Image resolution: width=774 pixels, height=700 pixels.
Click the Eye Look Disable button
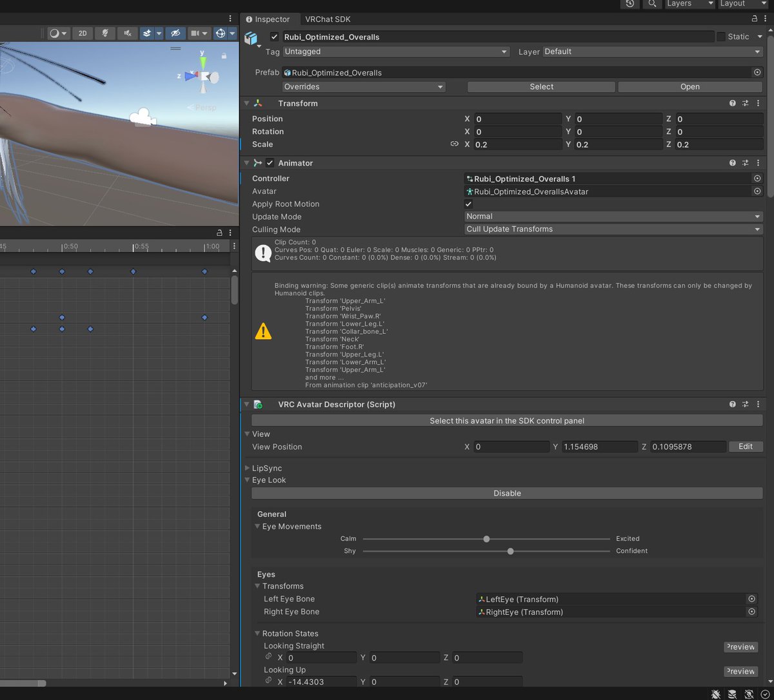click(507, 493)
